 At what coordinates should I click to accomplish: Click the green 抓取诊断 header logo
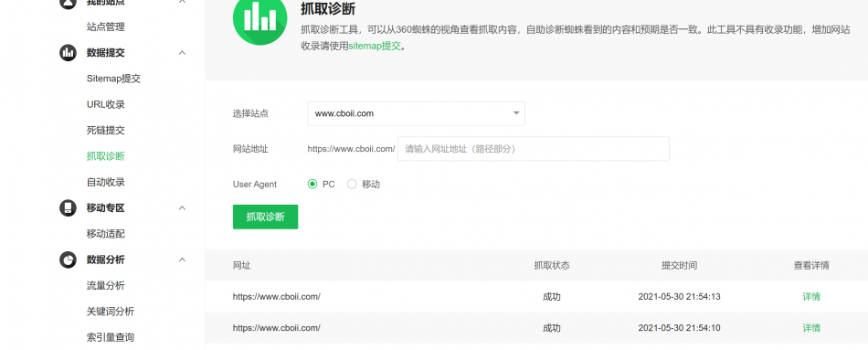coord(259,17)
